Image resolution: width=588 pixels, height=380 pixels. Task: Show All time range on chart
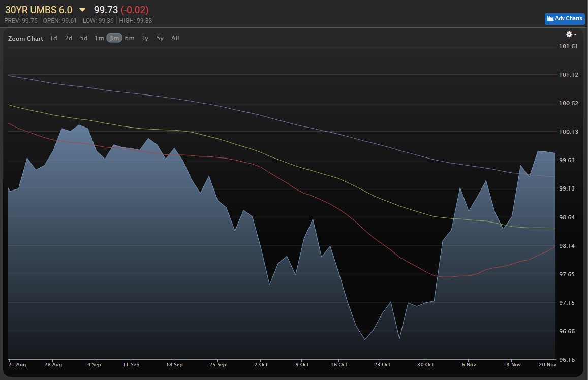tap(175, 38)
